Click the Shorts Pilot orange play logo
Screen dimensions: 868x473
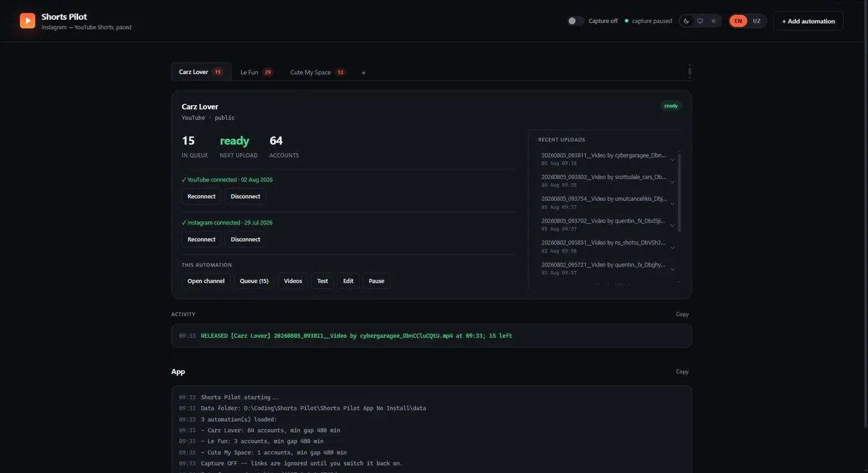(27, 21)
